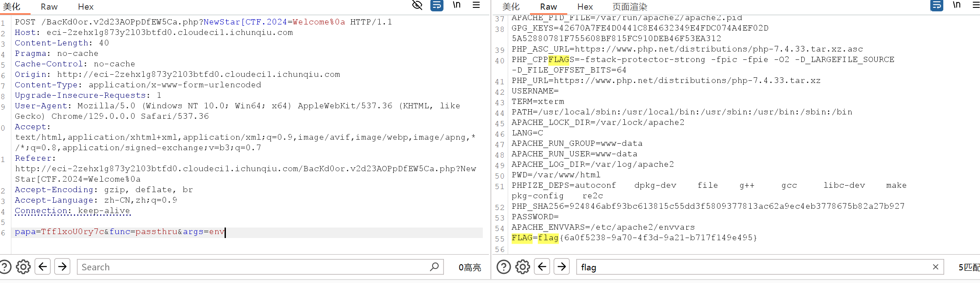The image size is (980, 283).
Task: Toggle the hide-eye icon in request panel
Action: click(417, 5)
